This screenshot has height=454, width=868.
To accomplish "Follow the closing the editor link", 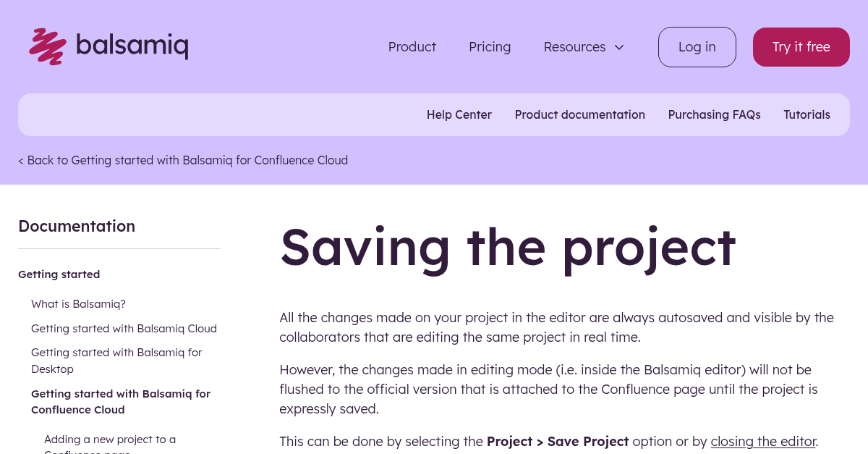I will click(764, 441).
